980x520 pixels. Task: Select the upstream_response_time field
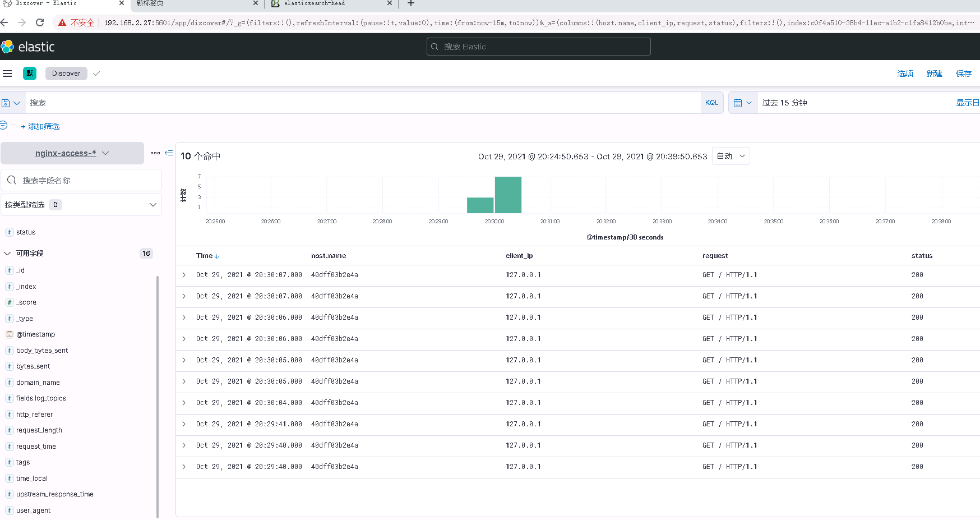tap(55, 494)
